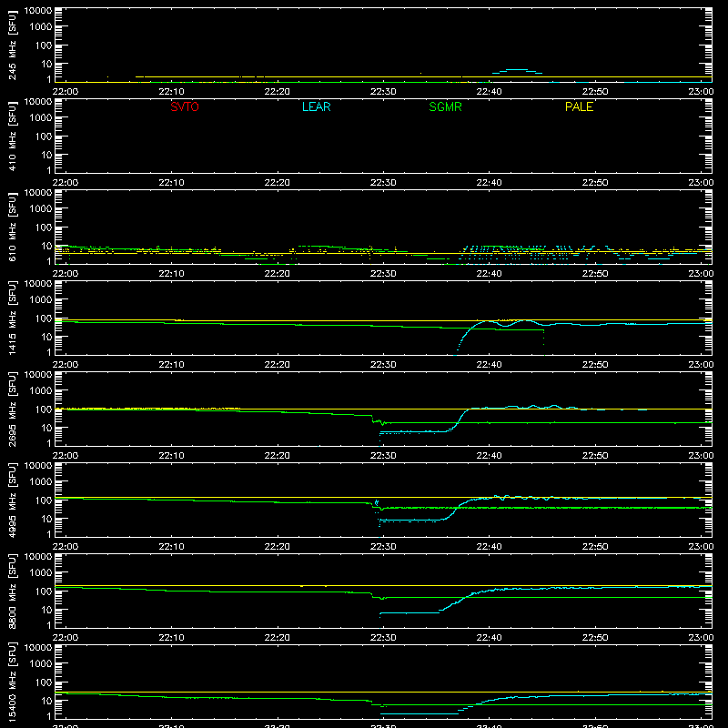Image resolution: width=728 pixels, height=728 pixels.
Task: Click 22:00 tick label under 245 MHz panel
Action: coord(65,92)
